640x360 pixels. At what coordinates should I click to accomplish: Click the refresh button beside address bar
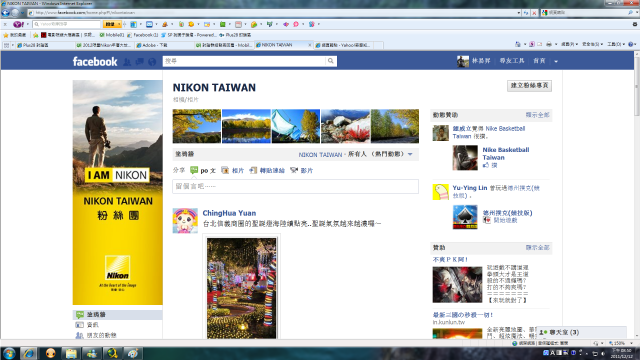526,13
